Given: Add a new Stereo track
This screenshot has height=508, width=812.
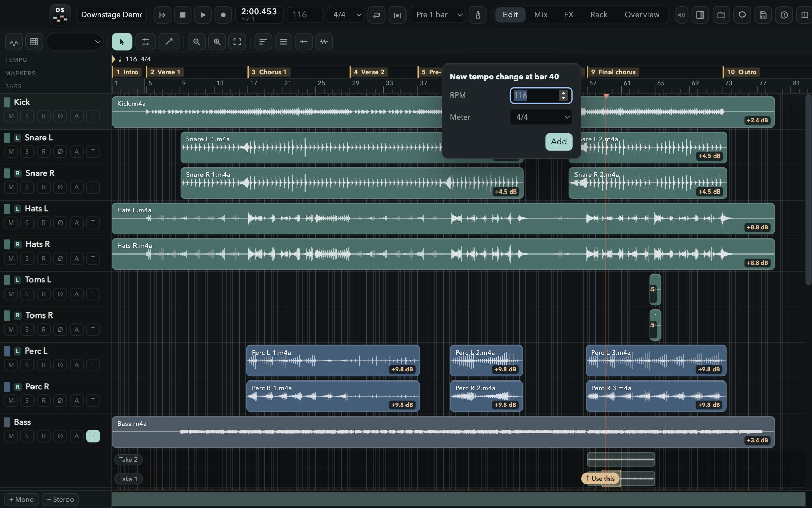Looking at the screenshot, I should pos(60,499).
